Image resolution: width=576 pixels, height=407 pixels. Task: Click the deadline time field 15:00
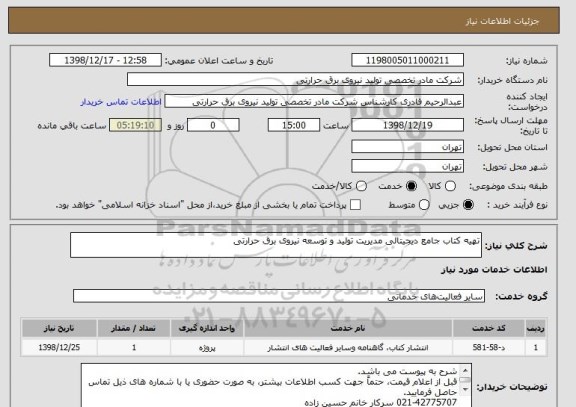[294, 125]
